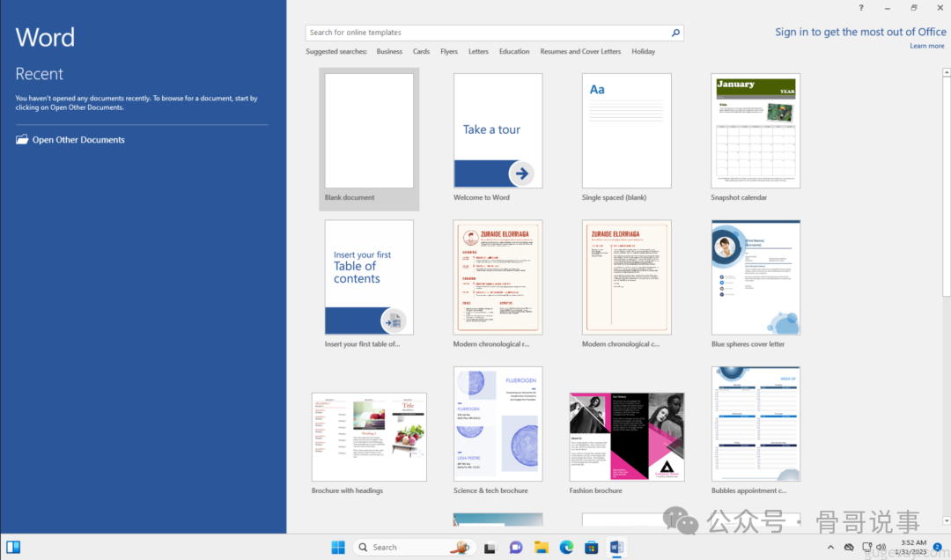951x560 pixels.
Task: Select the Cards suggested search
Action: [421, 52]
